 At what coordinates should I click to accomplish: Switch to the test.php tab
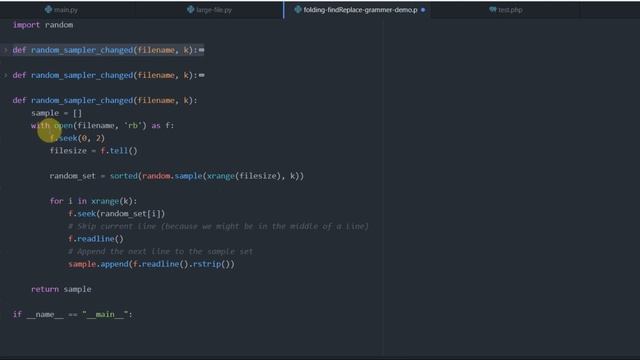506,10
